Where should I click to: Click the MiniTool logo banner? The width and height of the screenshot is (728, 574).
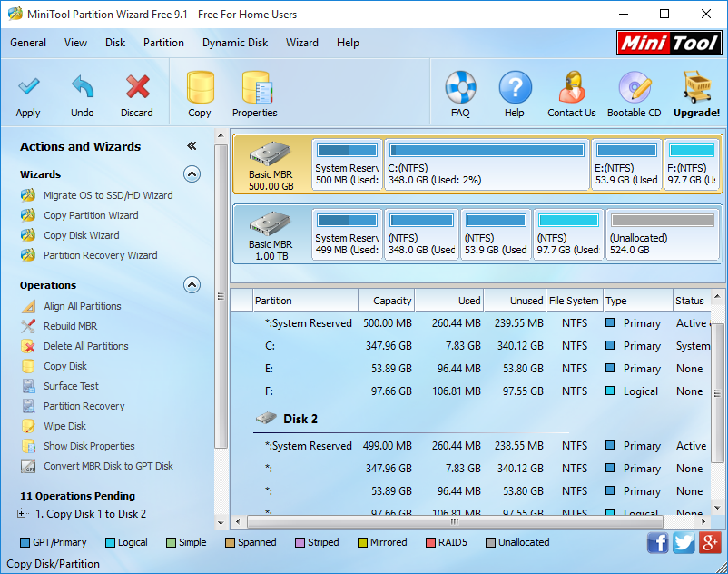click(669, 43)
